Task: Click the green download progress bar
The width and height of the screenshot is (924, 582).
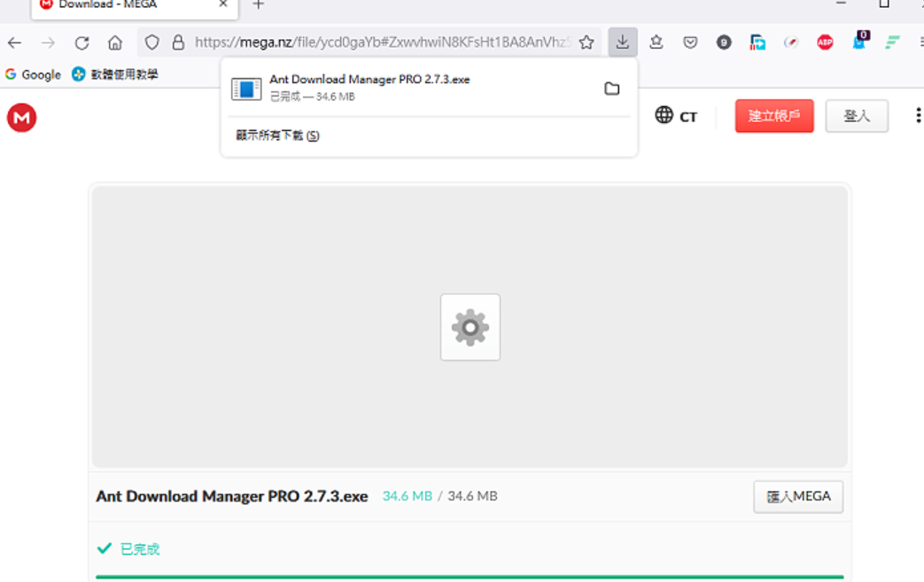Action: [x=470, y=577]
